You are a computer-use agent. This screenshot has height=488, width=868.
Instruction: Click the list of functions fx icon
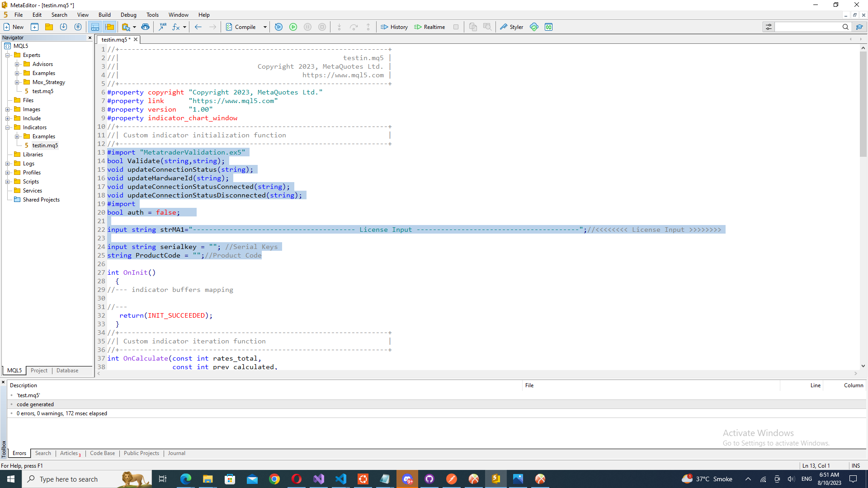[x=176, y=27]
